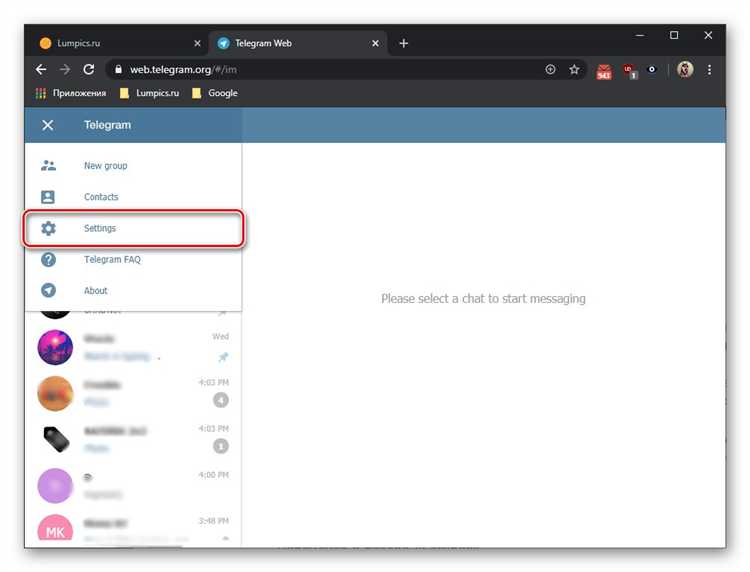The height and width of the screenshot is (572, 750).
Task: Open the About menu entry
Action: tap(133, 290)
